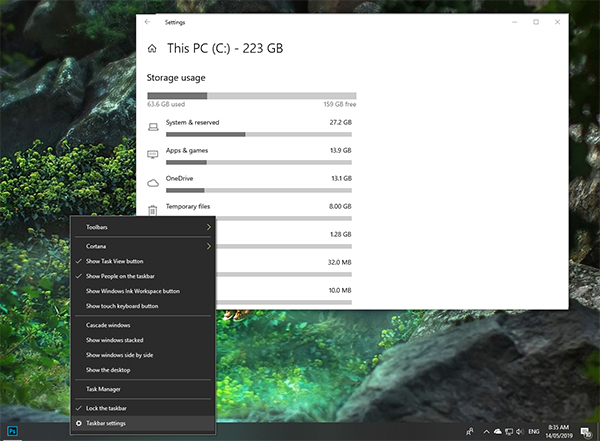The image size is (600, 441).
Task: Choose Cascade windows
Action: tap(143, 325)
